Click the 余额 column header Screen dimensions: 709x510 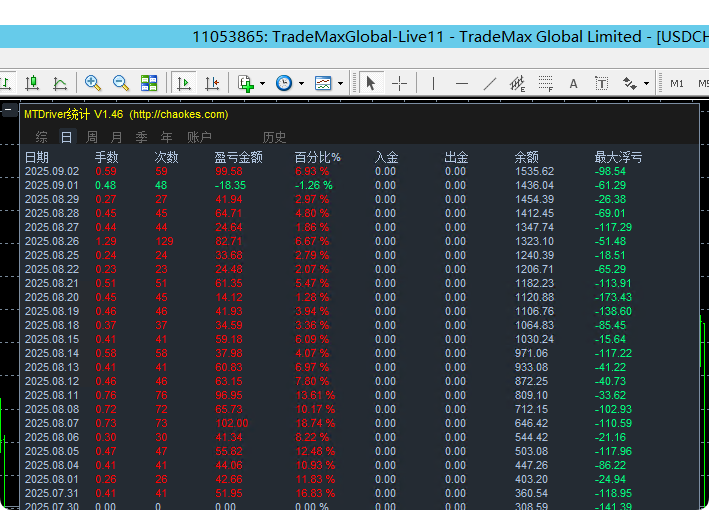527,157
